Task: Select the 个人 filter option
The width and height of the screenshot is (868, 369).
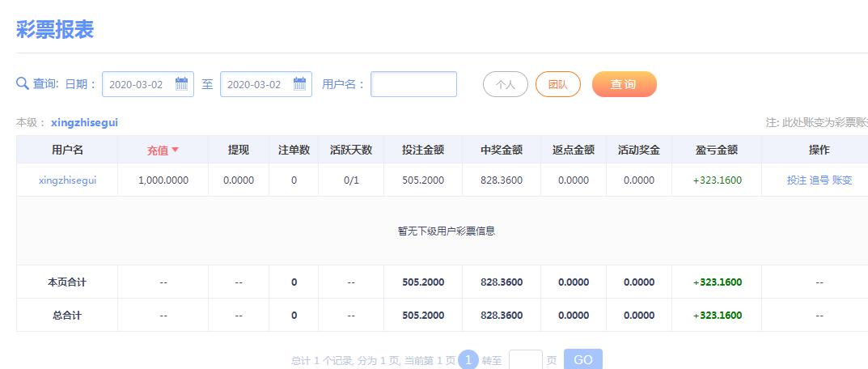Action: (x=506, y=84)
